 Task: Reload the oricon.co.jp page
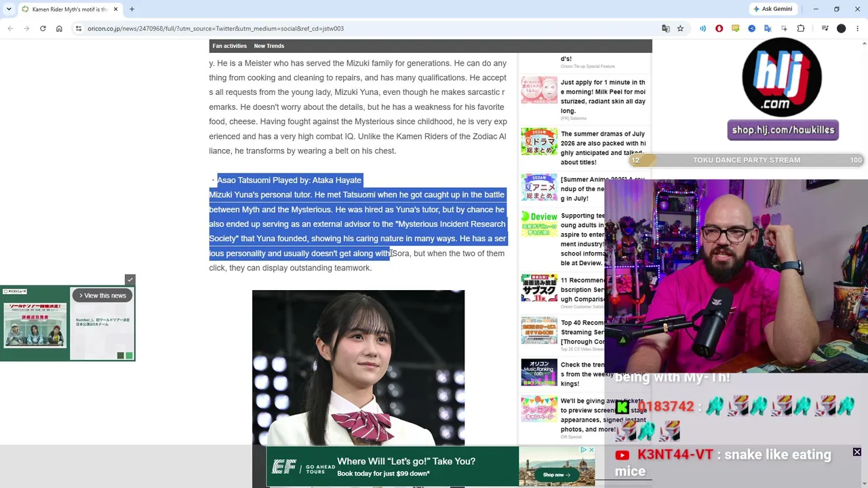[43, 28]
